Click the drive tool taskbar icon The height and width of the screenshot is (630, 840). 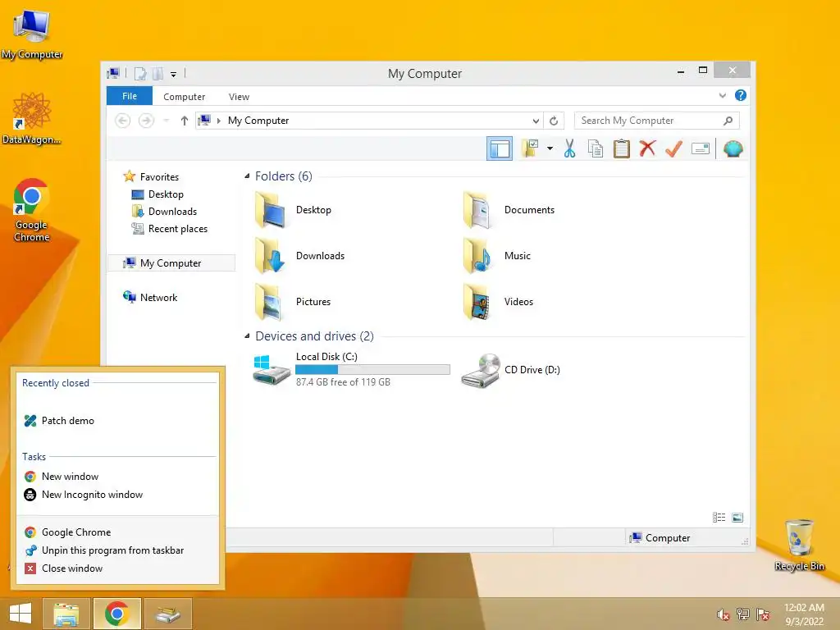[x=168, y=614]
